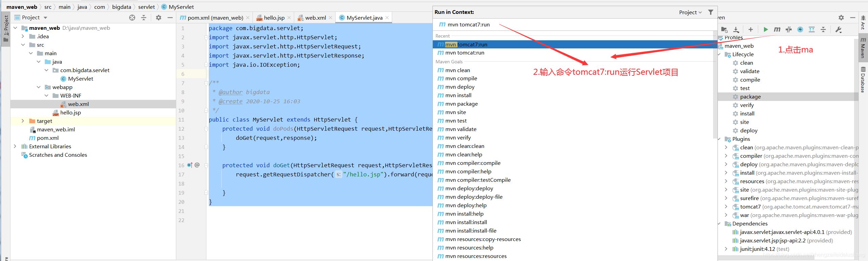Close the web.xml editor tab
The height and width of the screenshot is (261, 868).
tap(331, 18)
